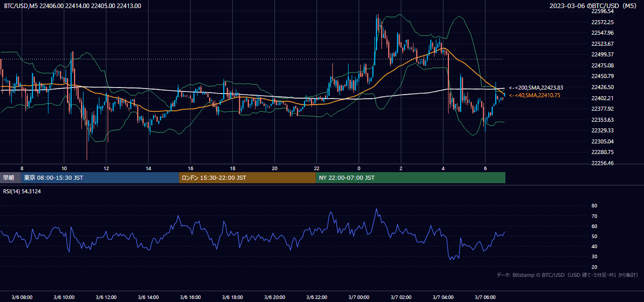Image resolution: width=644 pixels, height=302 pixels.
Task: Click the 22402.21 price axis label
Action: (603, 98)
